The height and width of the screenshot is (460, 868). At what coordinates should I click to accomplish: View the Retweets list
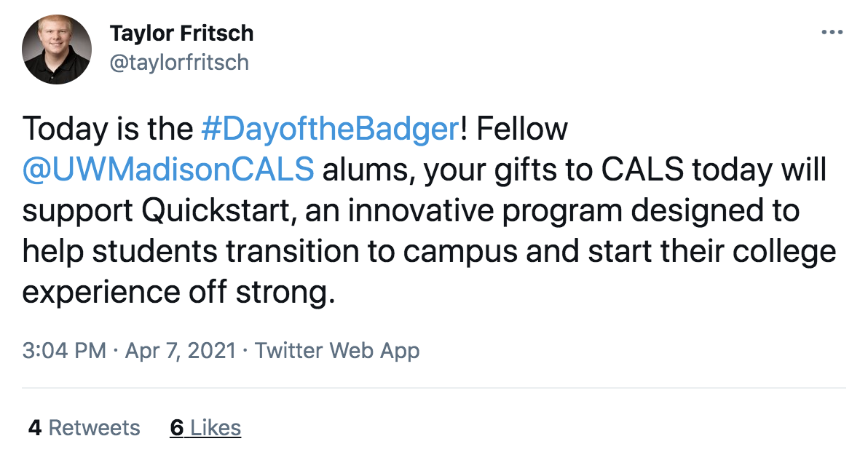[x=94, y=427]
